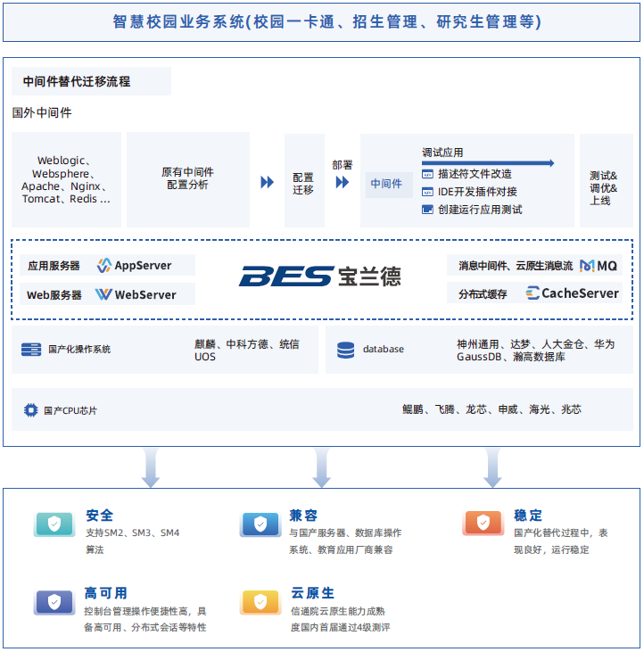Click the 高可用 heading
Screen dimensions: 644x652
[105, 593]
